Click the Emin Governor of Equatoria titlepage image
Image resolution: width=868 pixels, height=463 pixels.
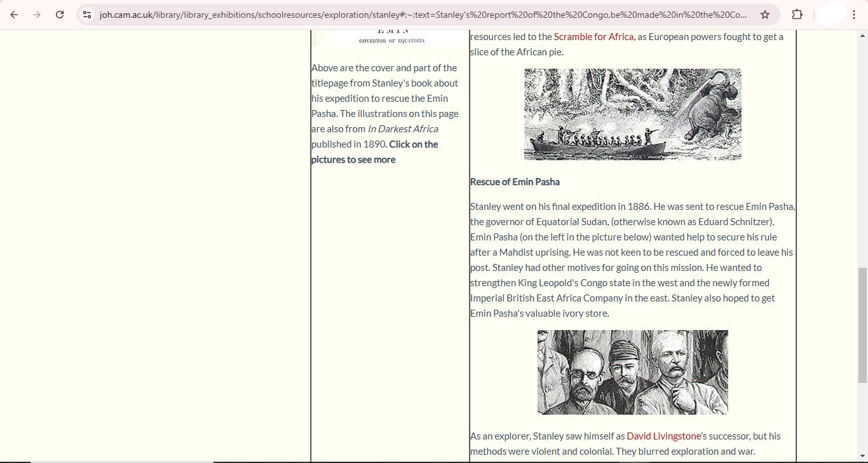[x=390, y=38]
